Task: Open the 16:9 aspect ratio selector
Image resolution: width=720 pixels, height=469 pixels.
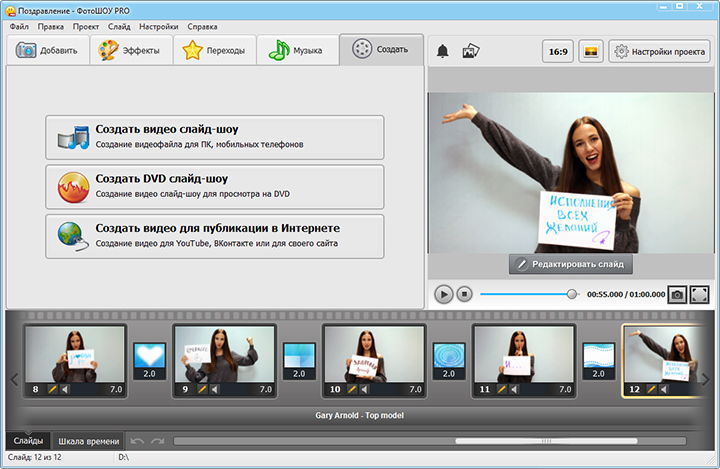Action: coord(558,51)
